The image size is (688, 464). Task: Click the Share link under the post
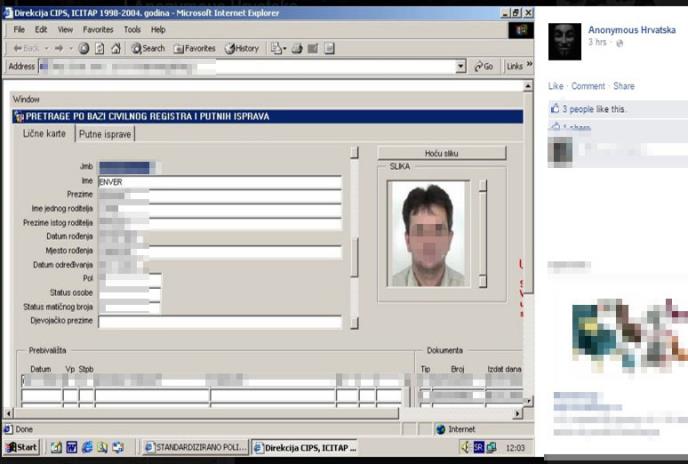tap(623, 86)
